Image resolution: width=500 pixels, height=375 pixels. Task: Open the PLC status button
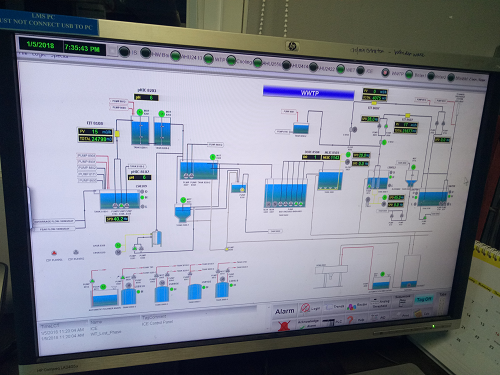pos(332,322)
